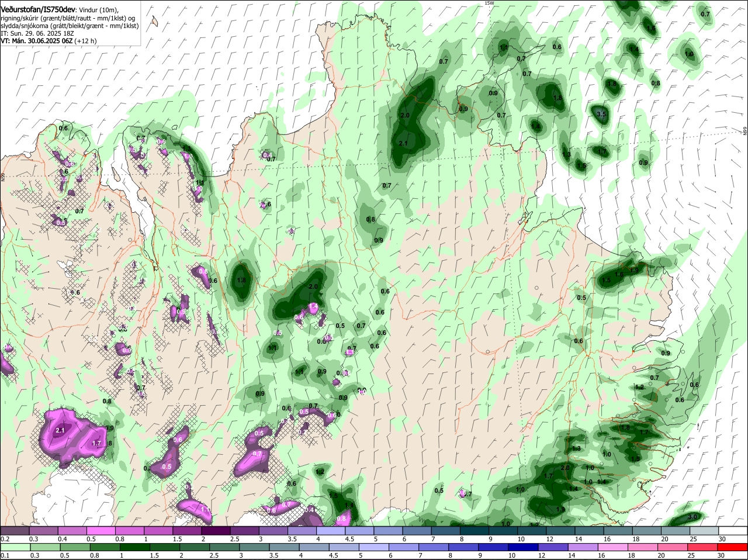Click the "Vindur (10m)," text in the header
748x560 pixels.
98,11
